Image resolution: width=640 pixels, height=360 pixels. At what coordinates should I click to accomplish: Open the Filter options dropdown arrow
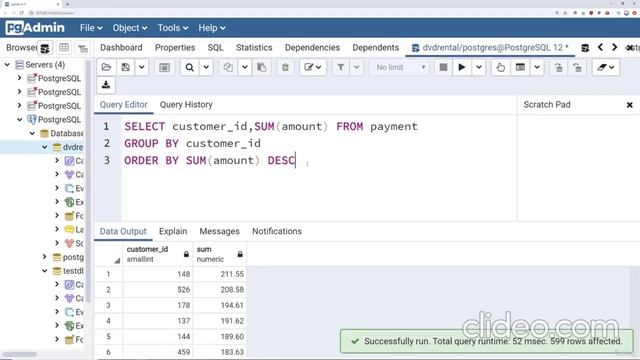pos(356,67)
